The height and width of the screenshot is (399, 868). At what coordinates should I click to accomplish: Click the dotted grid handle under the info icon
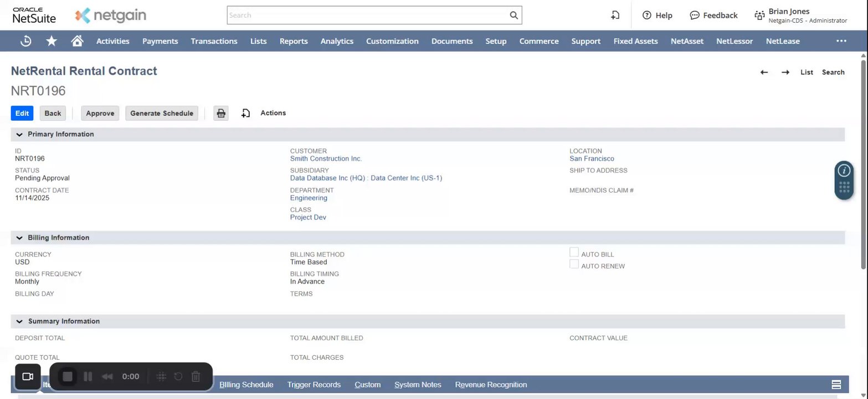(844, 187)
